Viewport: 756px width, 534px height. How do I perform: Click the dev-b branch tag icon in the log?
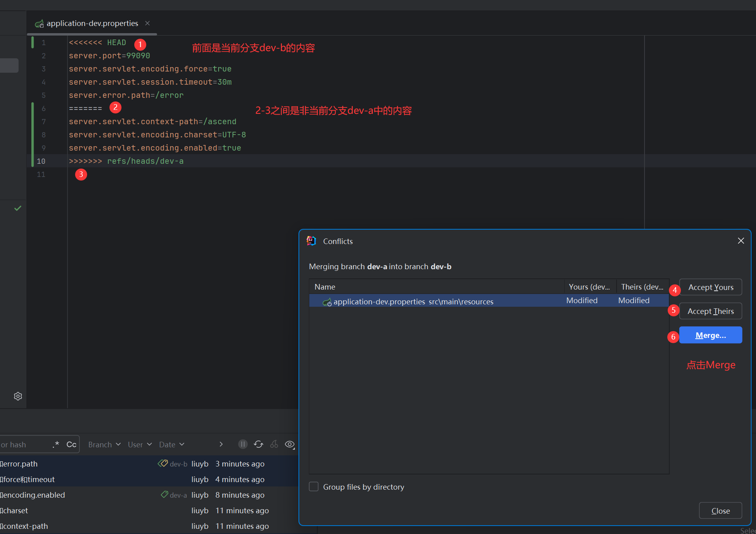click(x=163, y=463)
